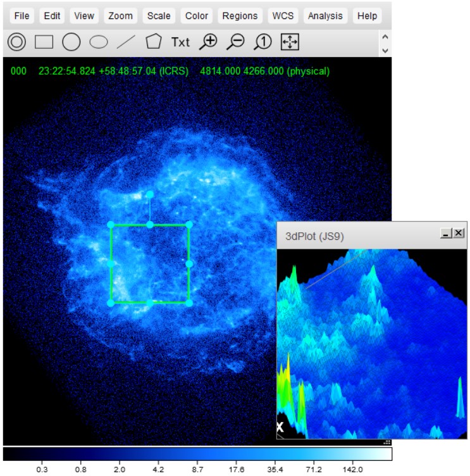Click the zoom in magnifier icon
Viewport: 470px width, 476px height.
click(208, 42)
